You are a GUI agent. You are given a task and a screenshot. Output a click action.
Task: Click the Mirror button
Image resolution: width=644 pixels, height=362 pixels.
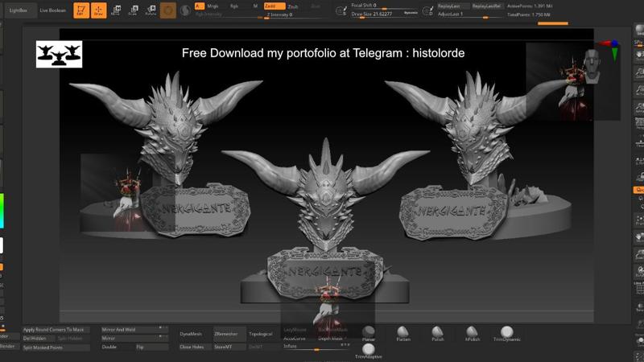[x=134, y=339]
